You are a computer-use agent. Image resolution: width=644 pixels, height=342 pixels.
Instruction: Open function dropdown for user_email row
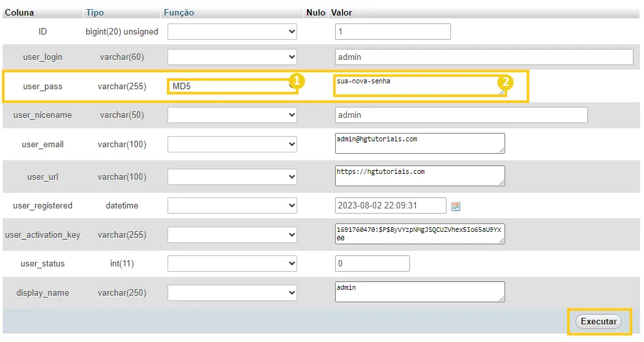click(x=232, y=144)
